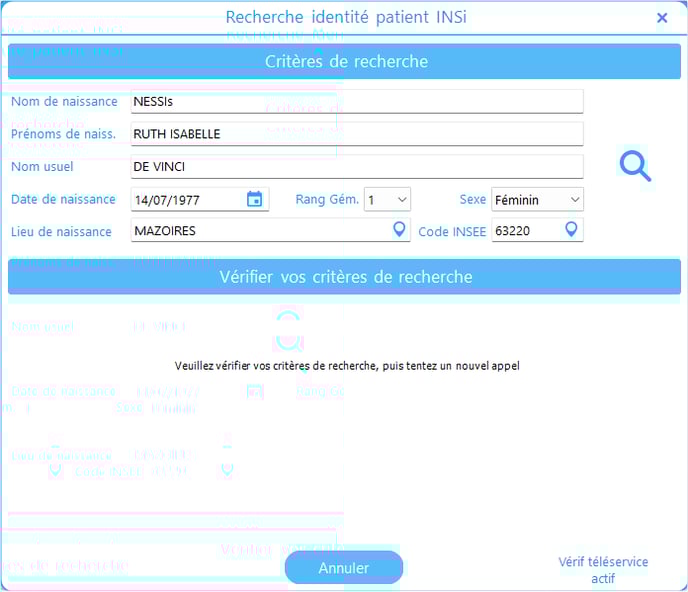Focus the Nom de naissance input field
This screenshot has width=688, height=592.
[x=355, y=102]
